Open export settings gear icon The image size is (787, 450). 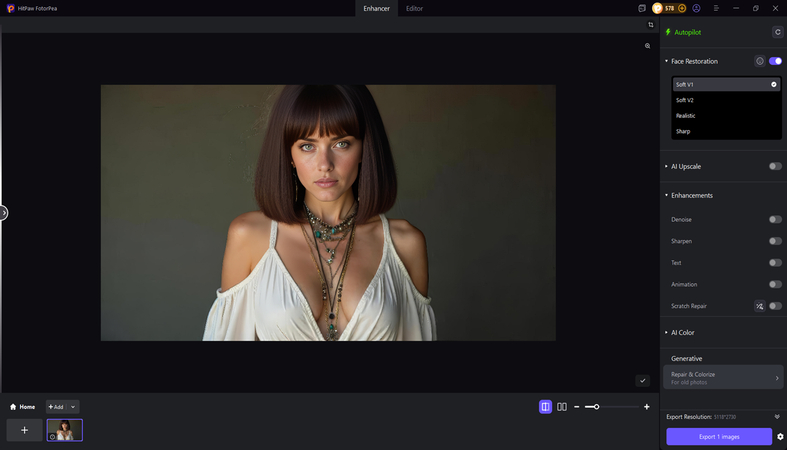coord(780,437)
